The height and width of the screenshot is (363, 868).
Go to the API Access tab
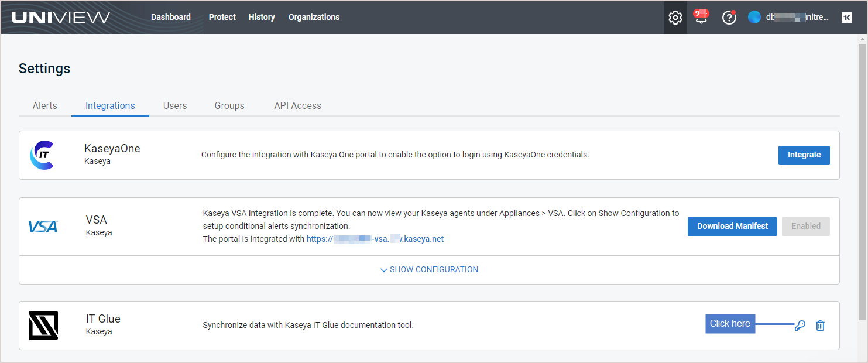click(x=298, y=106)
